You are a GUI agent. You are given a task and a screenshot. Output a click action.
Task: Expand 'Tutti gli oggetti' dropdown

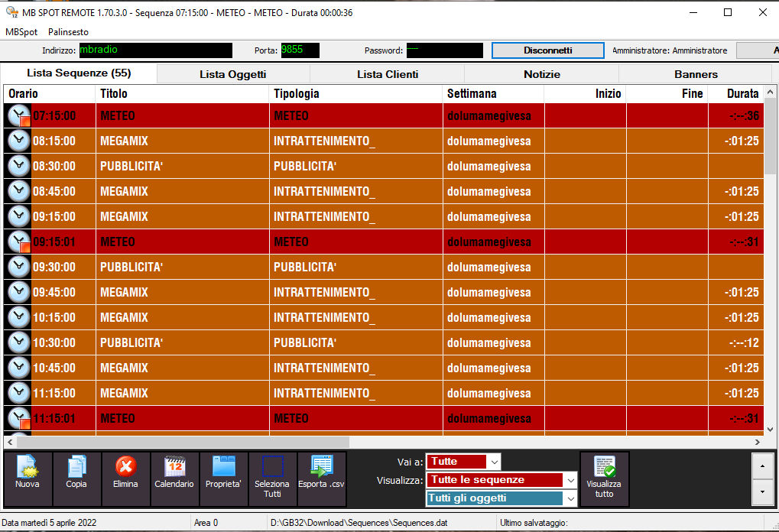pos(570,498)
